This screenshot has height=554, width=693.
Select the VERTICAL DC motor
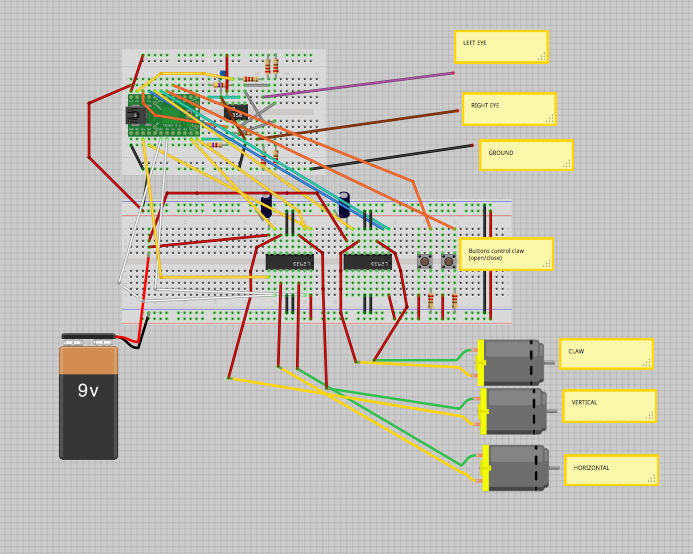point(515,411)
